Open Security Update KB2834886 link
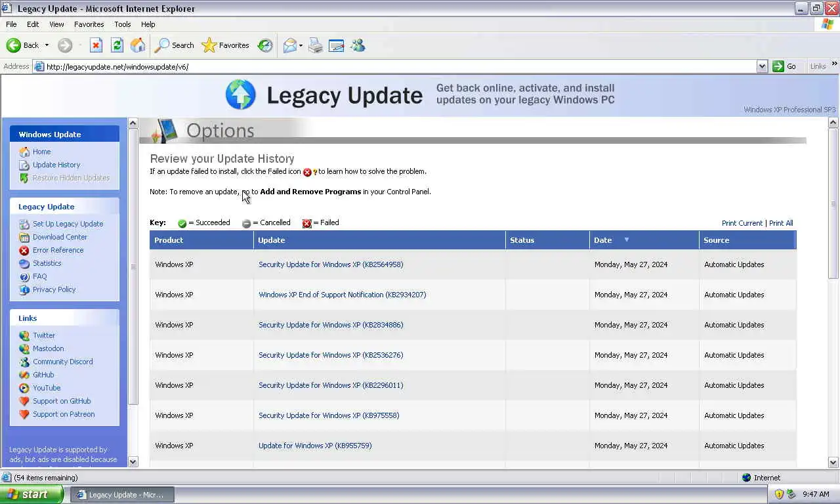 pyautogui.click(x=331, y=325)
